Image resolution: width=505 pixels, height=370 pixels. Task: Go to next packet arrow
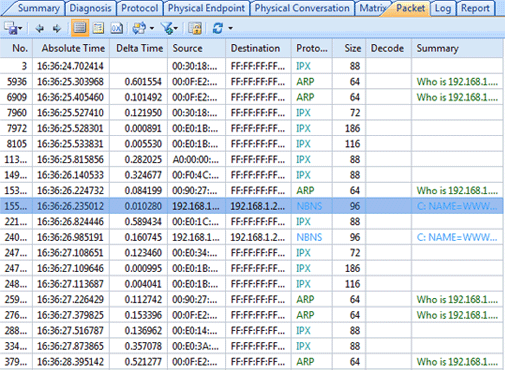click(x=57, y=29)
